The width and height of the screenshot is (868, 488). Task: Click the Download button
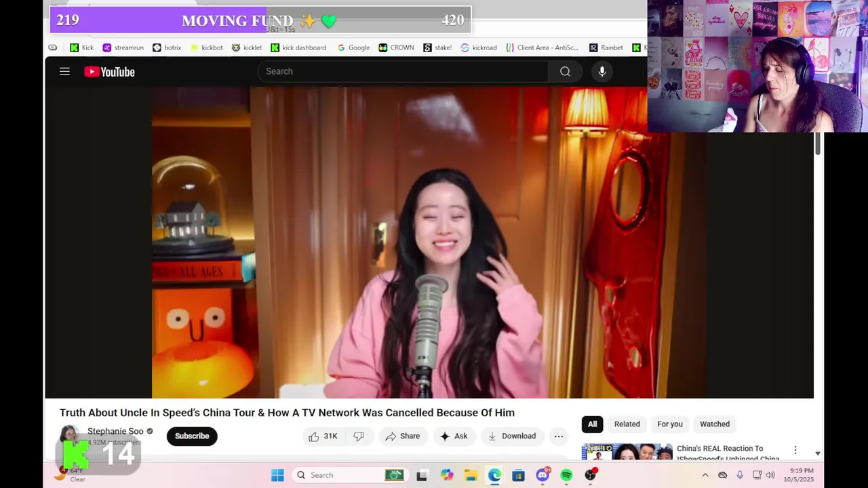click(x=512, y=436)
